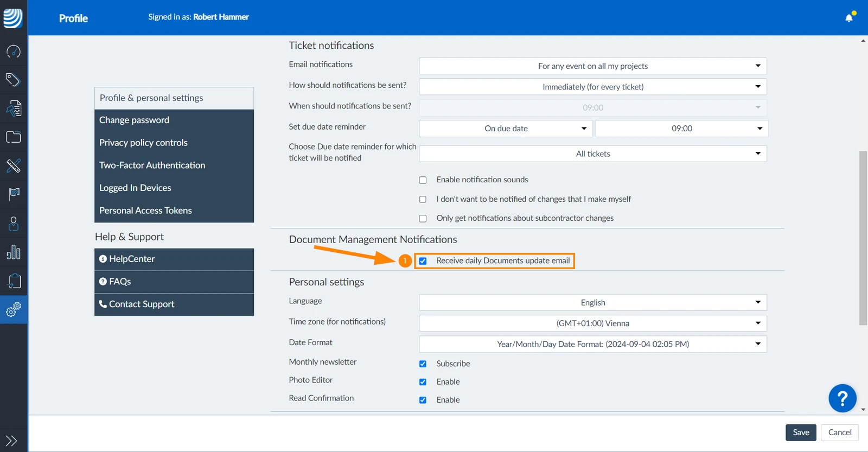Open the Language dropdown showing English
This screenshot has height=452, width=868.
click(593, 303)
